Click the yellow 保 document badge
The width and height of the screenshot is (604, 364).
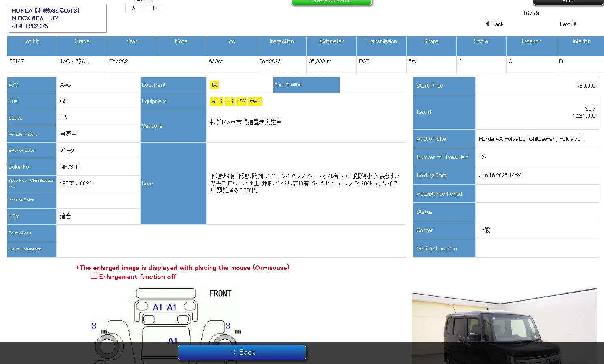214,85
